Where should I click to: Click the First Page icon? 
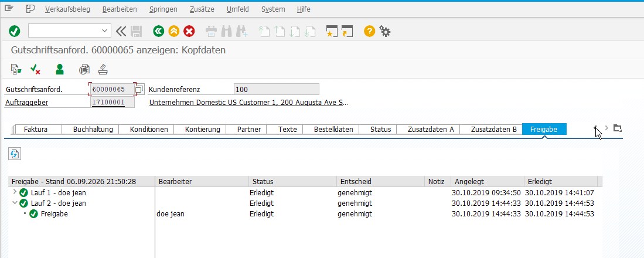264,31
